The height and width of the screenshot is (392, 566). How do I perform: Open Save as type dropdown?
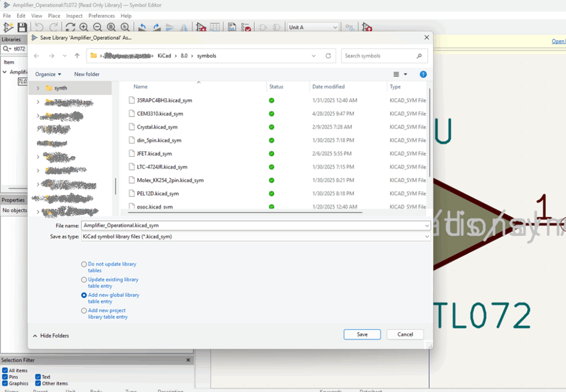[427, 236]
